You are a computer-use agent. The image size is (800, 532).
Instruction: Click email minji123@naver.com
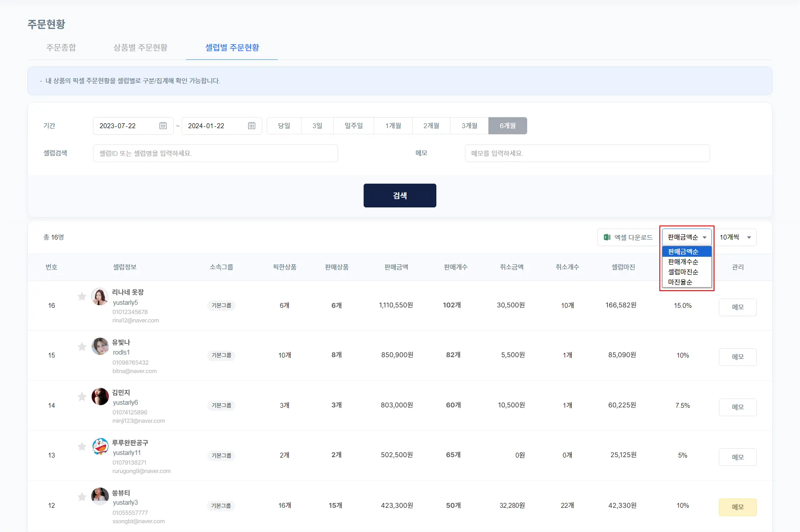pos(139,421)
